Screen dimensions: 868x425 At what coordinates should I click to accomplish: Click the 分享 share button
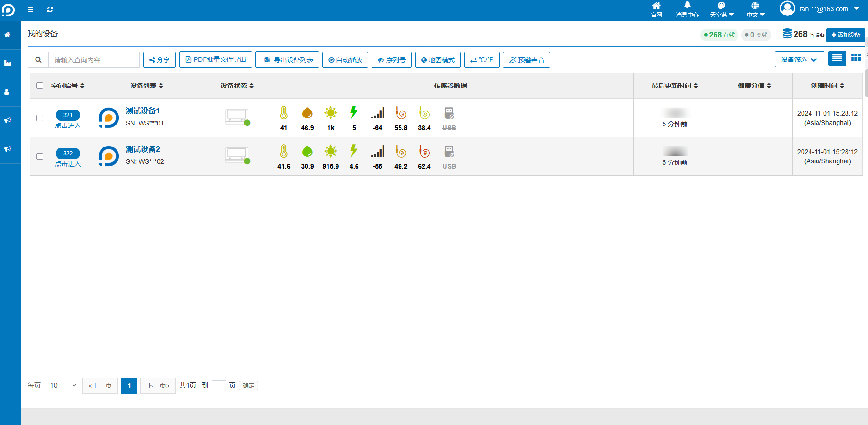[160, 60]
